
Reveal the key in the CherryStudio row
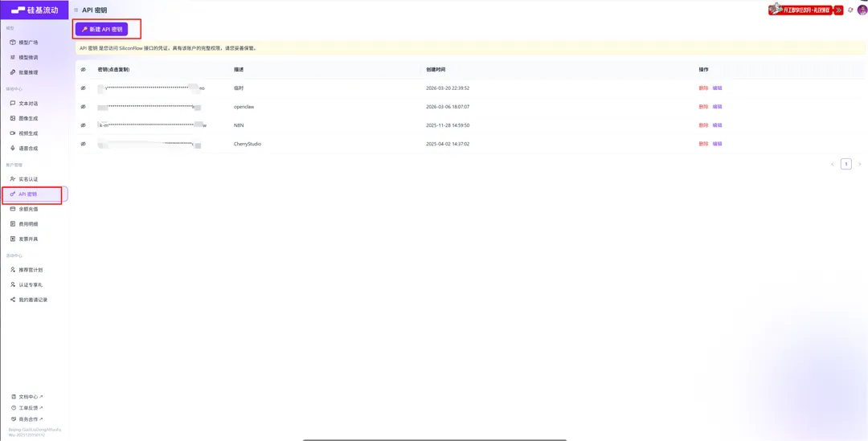[83, 143]
